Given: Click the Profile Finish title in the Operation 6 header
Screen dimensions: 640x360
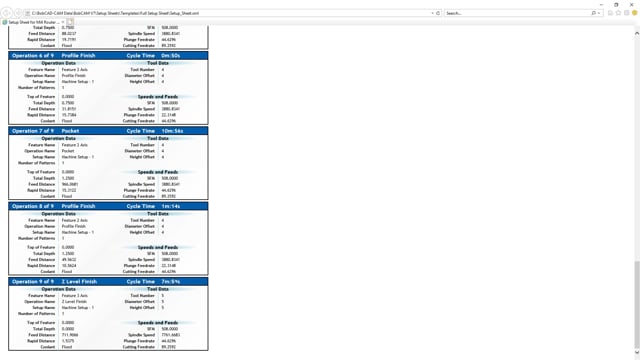Looking at the screenshot, I should 78,56.
